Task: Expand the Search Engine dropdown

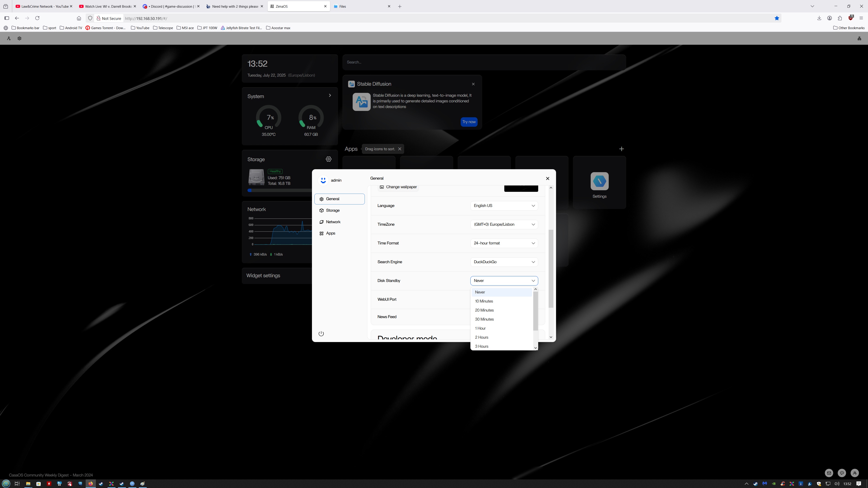Action: pos(504,262)
